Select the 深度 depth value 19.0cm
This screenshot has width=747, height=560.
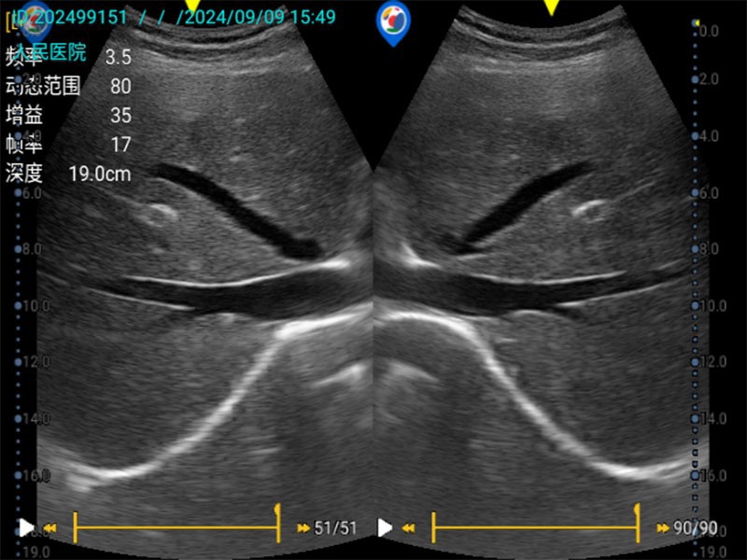pyautogui.click(x=100, y=174)
